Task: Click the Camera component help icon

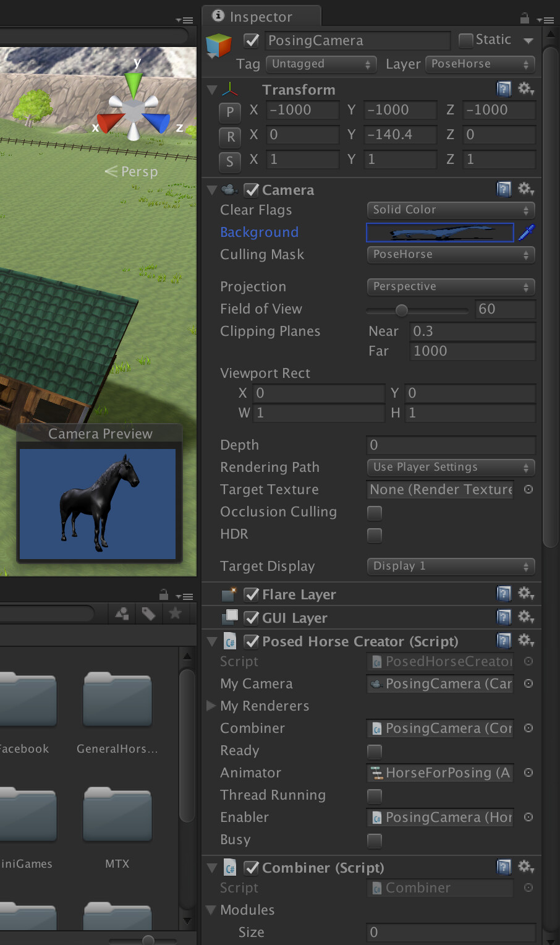Action: click(x=504, y=189)
